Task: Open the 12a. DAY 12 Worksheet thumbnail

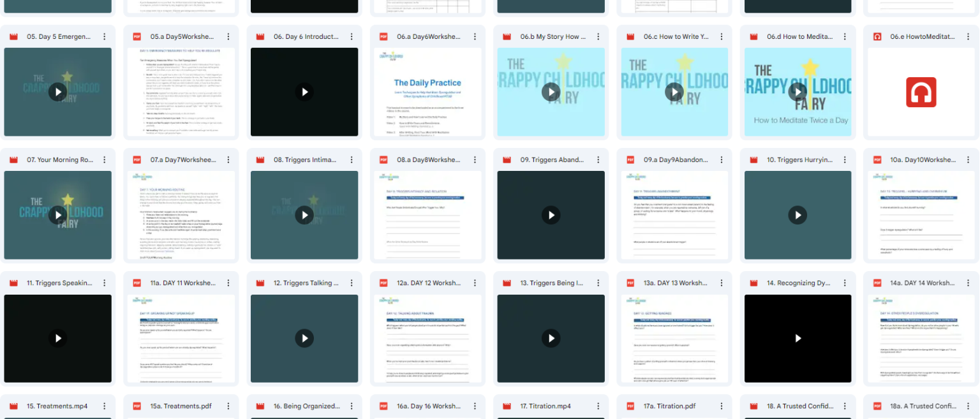Action: (427, 338)
